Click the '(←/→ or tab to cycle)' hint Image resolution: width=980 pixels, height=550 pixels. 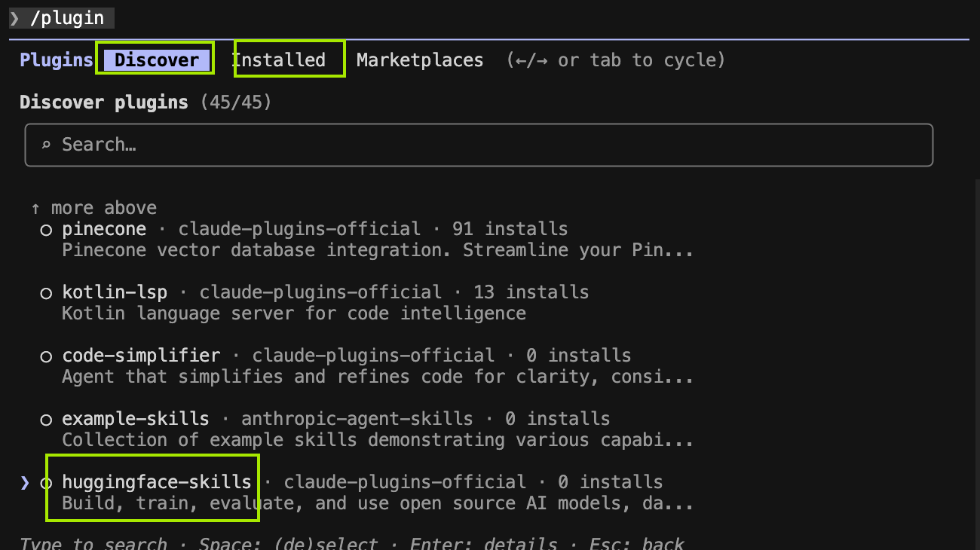click(616, 60)
